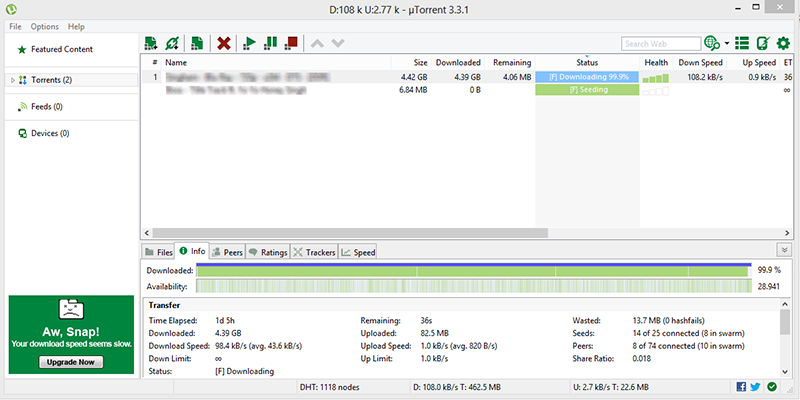Screen dimensions: 800x400
Task: Collapse the detail pane with chevron button
Action: click(x=784, y=250)
